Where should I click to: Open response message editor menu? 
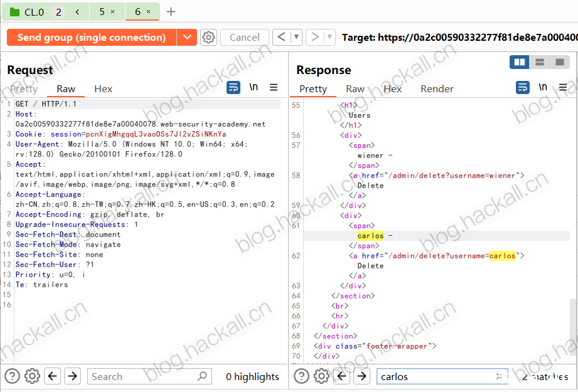(x=563, y=87)
